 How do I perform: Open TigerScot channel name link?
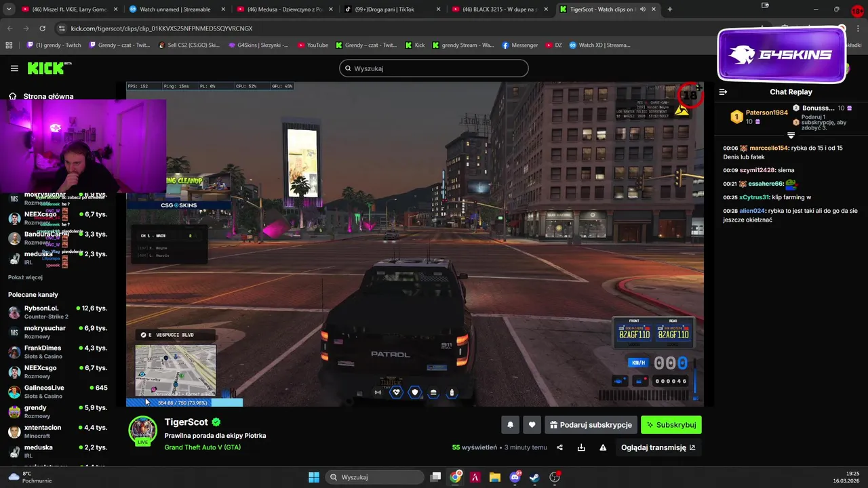click(x=186, y=422)
